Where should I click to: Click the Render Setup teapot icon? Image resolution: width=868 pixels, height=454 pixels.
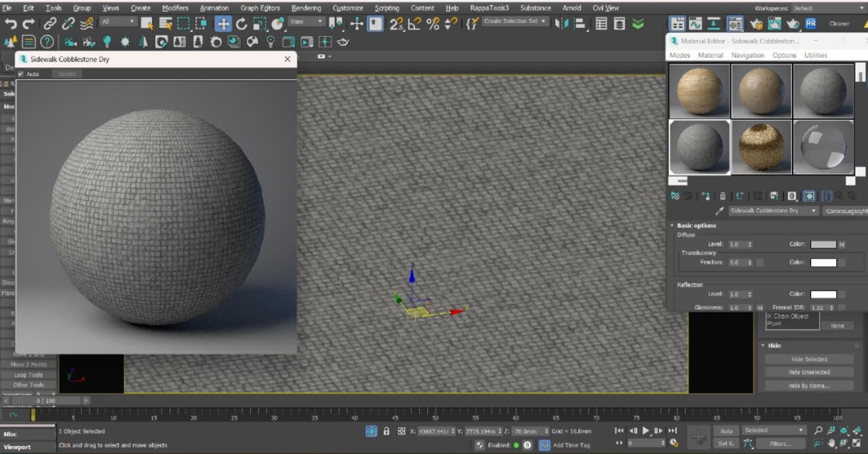(755, 24)
